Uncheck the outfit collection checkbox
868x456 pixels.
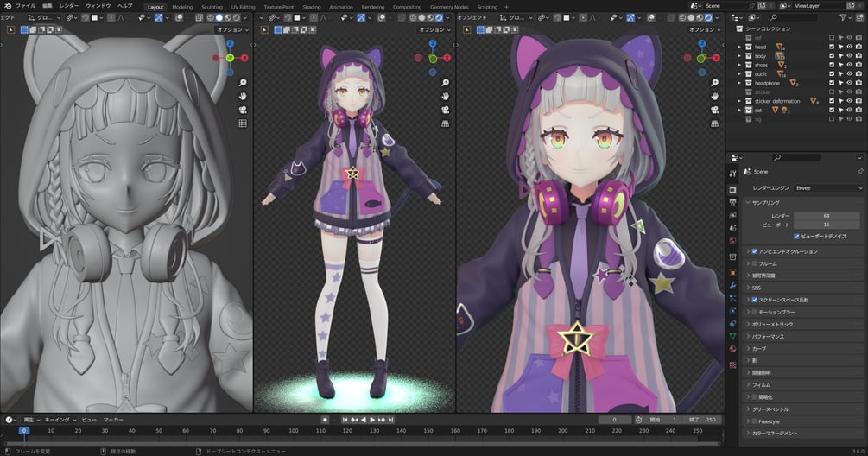[832, 74]
